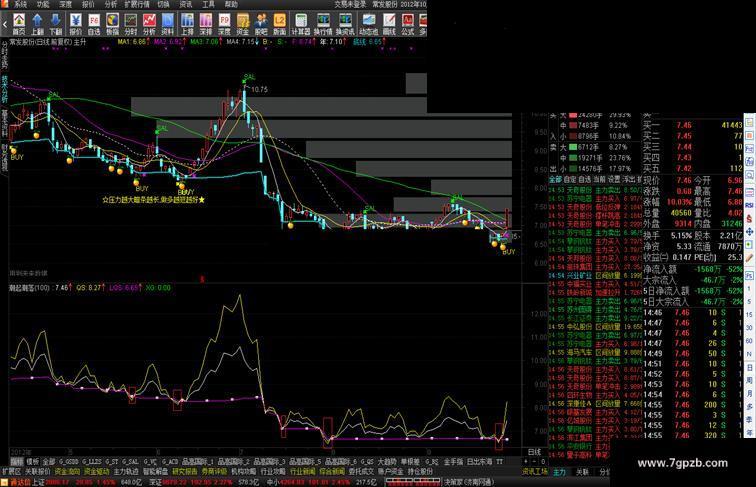Select the G_SAL indicator tab
This screenshot has width=756, height=487.
[130, 461]
